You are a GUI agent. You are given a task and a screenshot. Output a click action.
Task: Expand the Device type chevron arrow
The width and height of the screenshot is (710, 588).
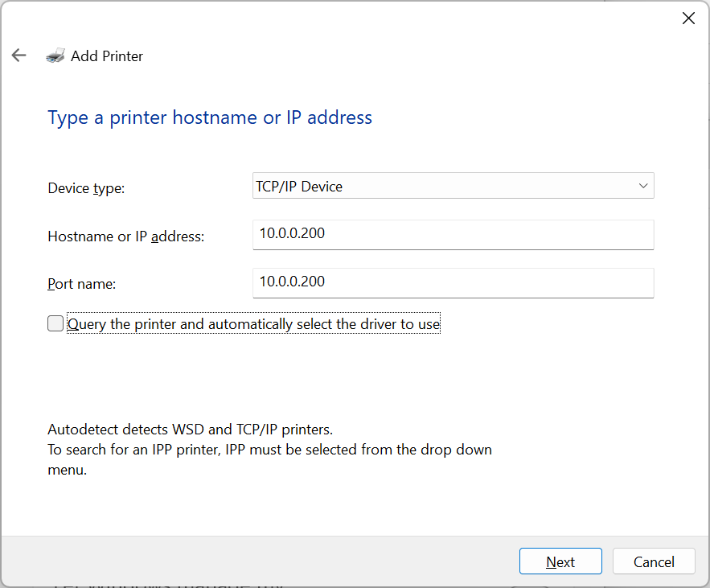(x=643, y=186)
